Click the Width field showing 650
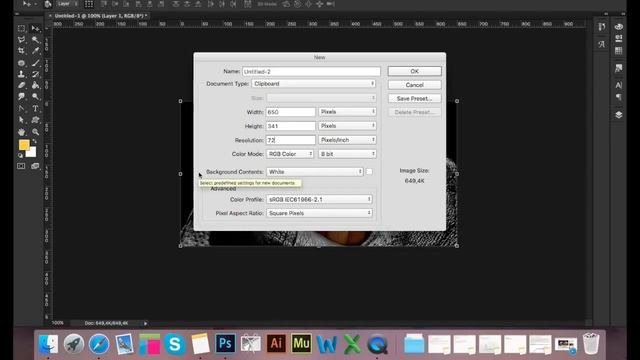640x360 pixels. click(291, 112)
